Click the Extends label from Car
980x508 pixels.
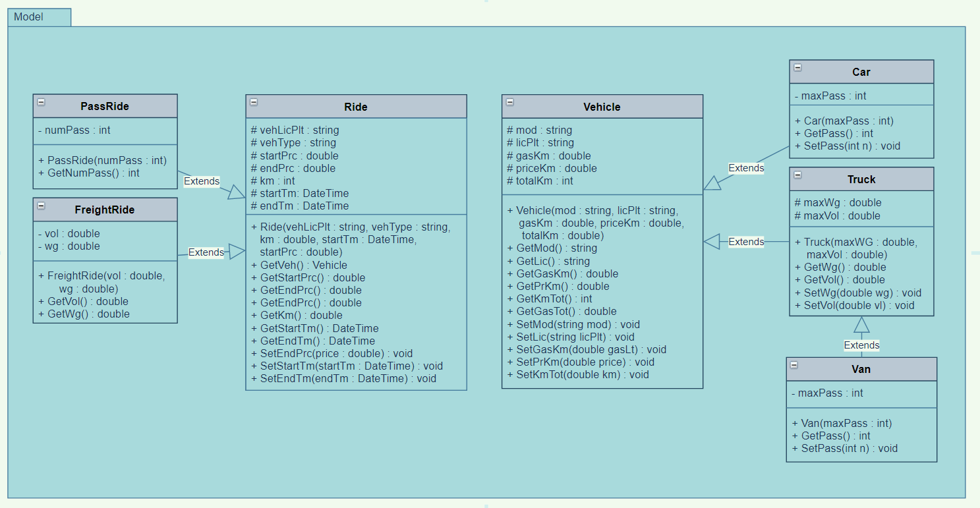[746, 168]
